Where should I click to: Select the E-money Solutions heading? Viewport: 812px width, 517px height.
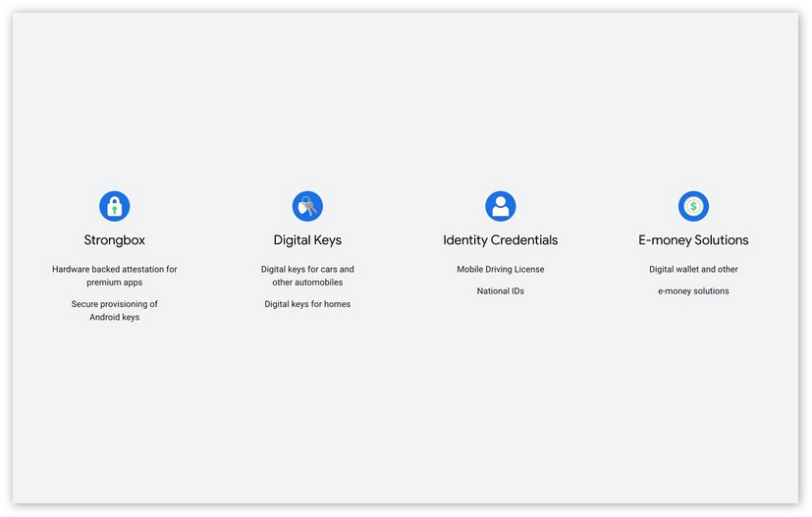coord(693,240)
